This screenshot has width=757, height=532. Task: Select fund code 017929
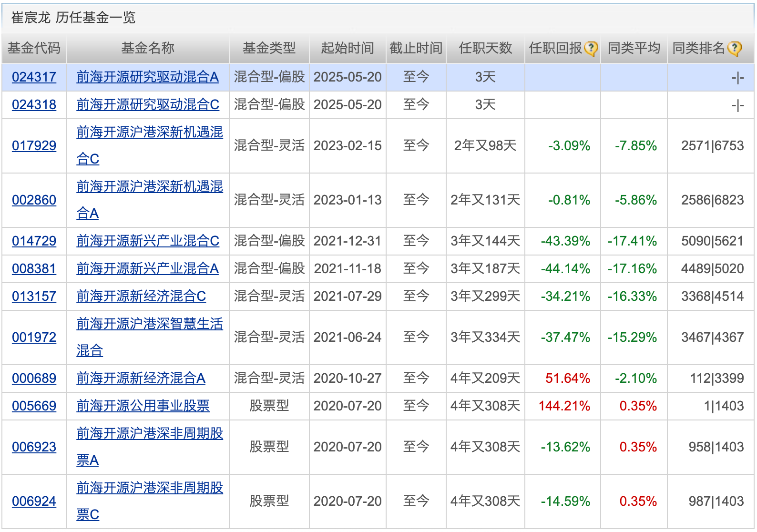pos(34,145)
